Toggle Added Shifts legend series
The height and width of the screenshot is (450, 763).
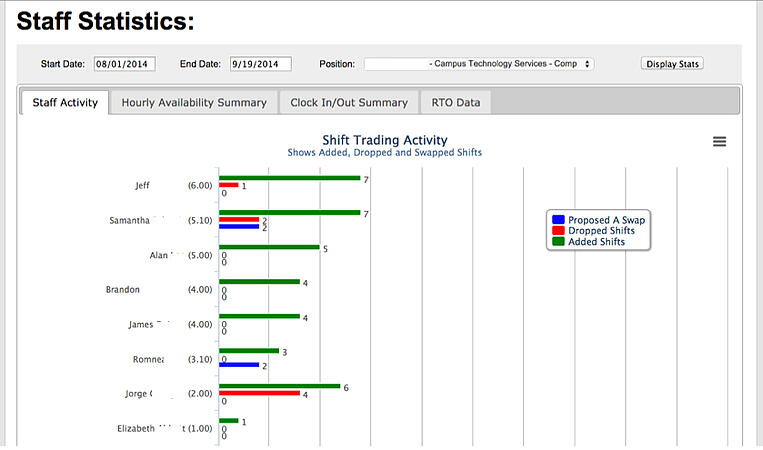[x=596, y=241]
